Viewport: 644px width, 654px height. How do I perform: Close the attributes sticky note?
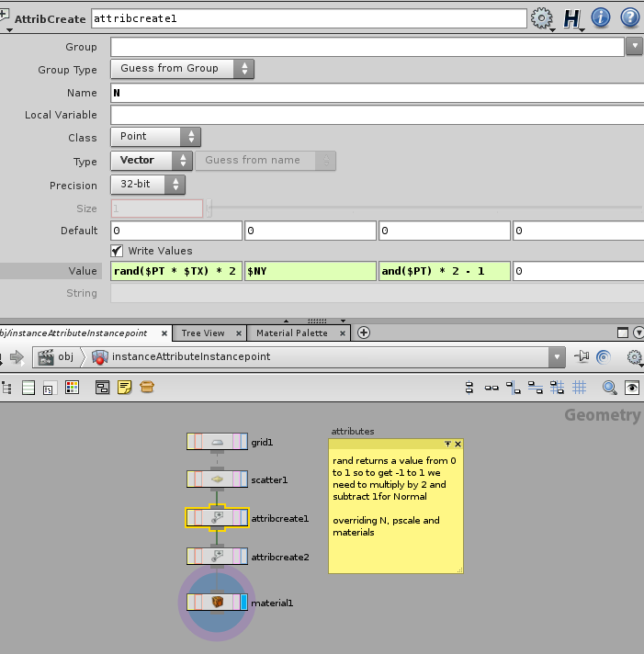point(458,444)
